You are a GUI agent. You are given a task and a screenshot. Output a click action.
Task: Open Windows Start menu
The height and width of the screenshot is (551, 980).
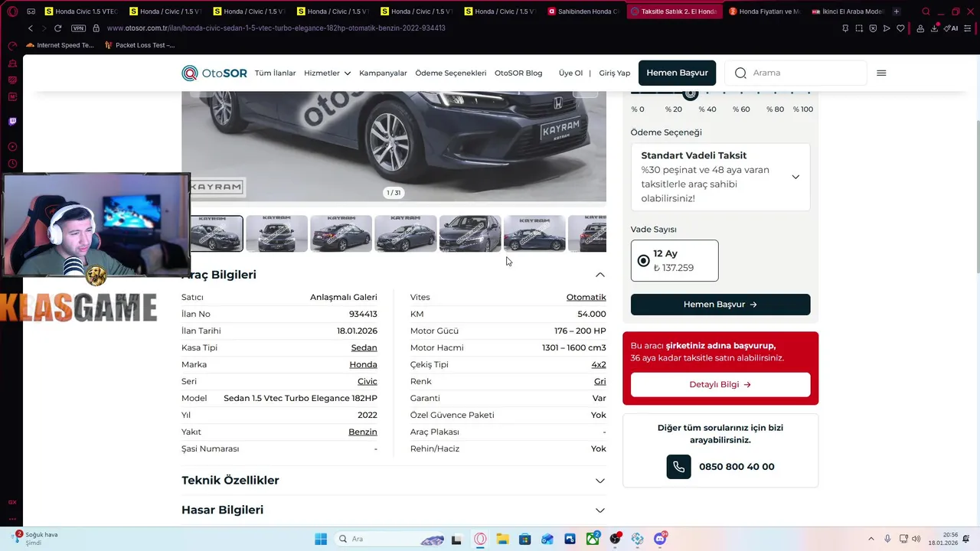point(321,539)
